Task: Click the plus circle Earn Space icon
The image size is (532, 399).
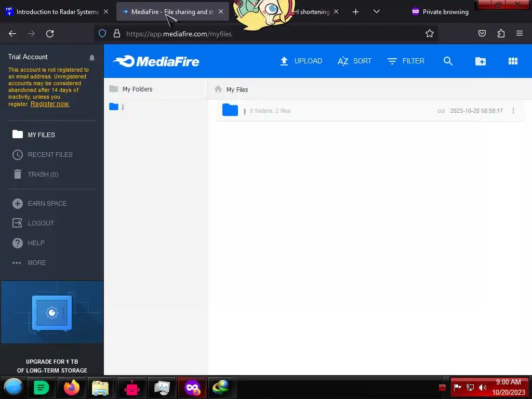Action: pos(18,204)
